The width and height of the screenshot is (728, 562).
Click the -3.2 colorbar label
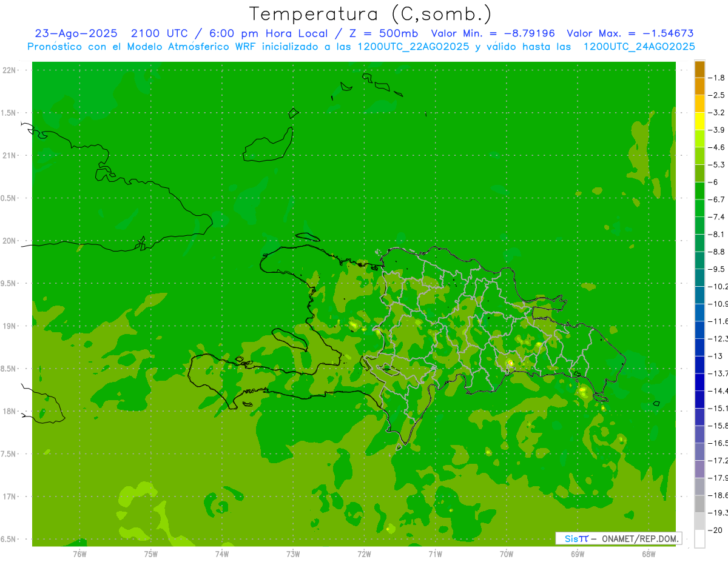[716, 113]
